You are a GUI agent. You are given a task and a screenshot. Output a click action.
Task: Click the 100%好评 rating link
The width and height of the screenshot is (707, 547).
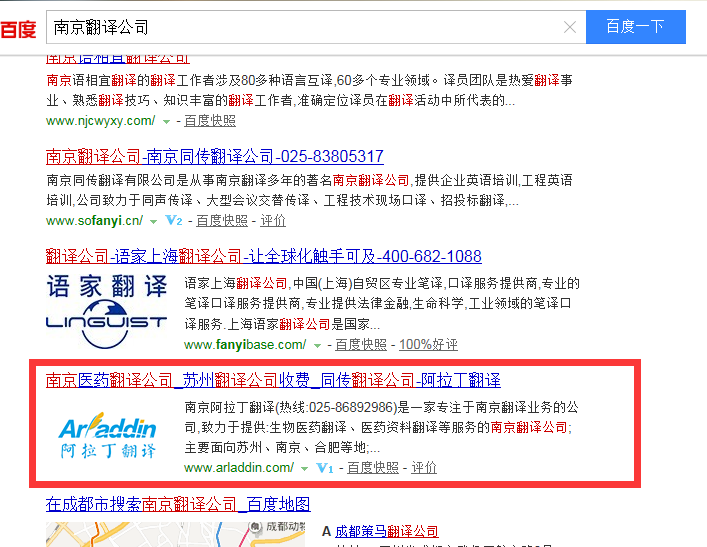point(428,344)
